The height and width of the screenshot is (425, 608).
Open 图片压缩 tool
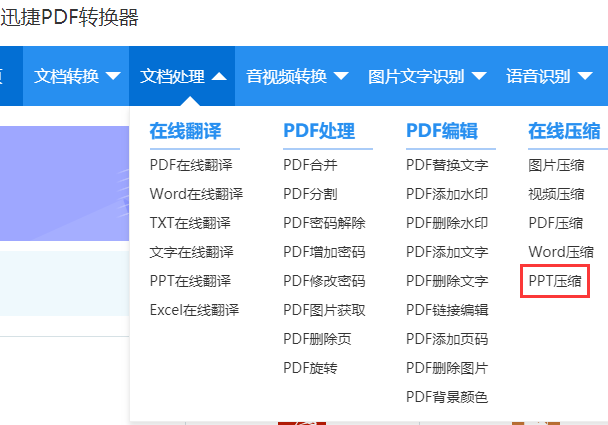point(556,165)
